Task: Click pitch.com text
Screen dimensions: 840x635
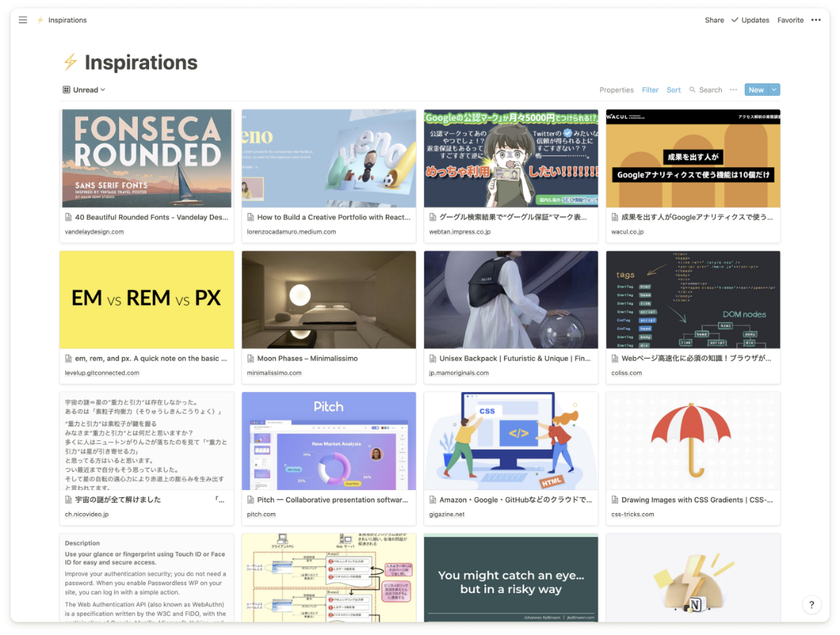Action: point(261,515)
